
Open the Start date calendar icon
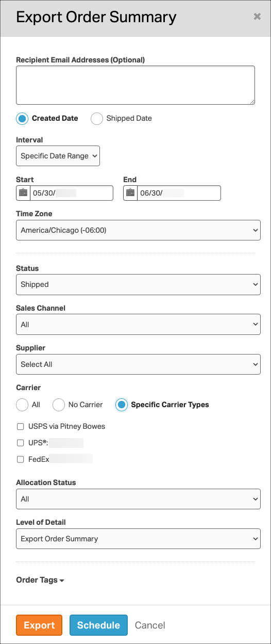pyautogui.click(x=23, y=193)
